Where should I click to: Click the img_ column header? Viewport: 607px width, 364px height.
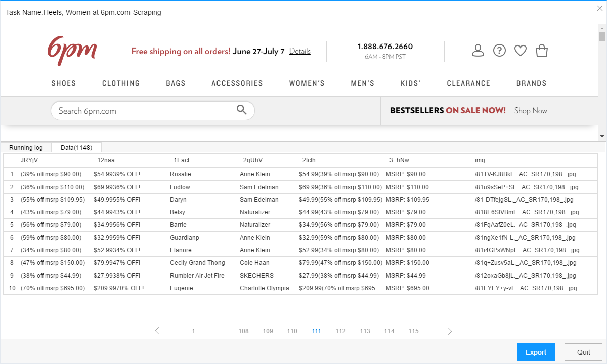point(535,160)
